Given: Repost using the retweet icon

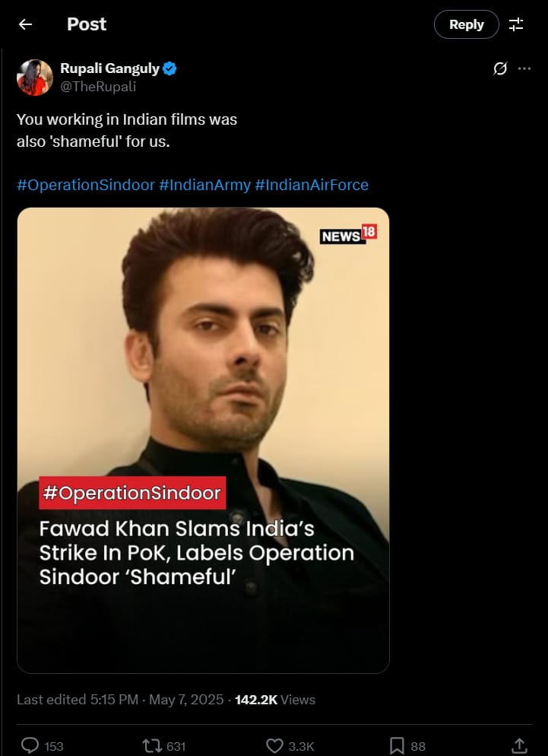Looking at the screenshot, I should point(151,746).
